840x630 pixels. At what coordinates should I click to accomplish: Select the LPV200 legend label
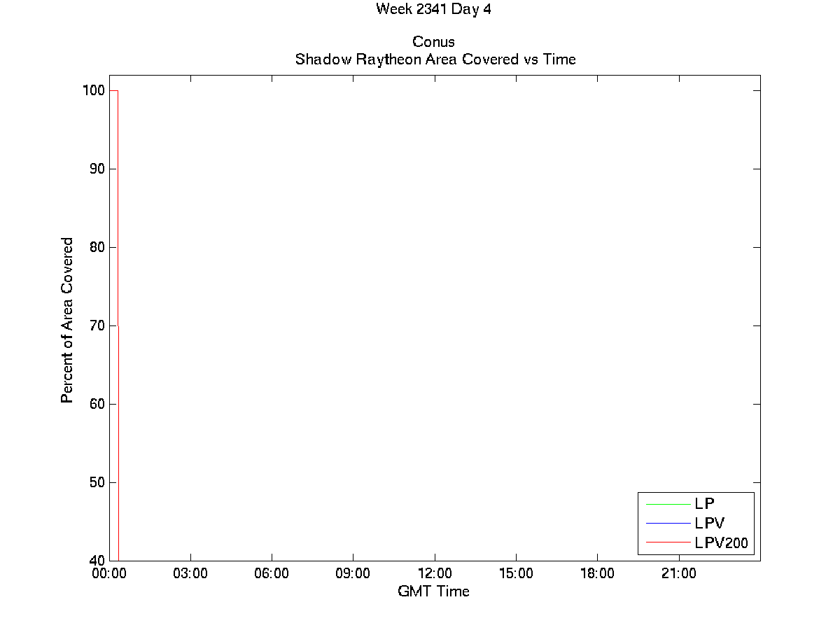pyautogui.click(x=720, y=542)
